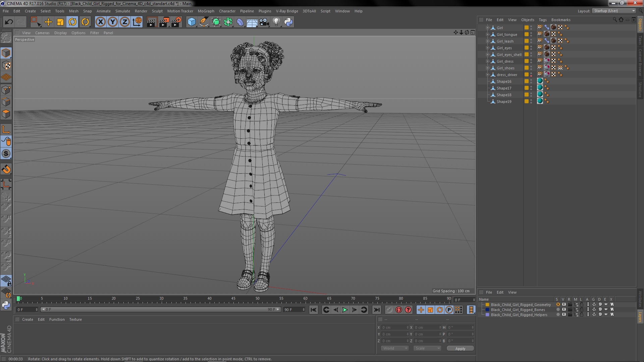
Task: Select the Live Selection tool
Action: coord(36,22)
